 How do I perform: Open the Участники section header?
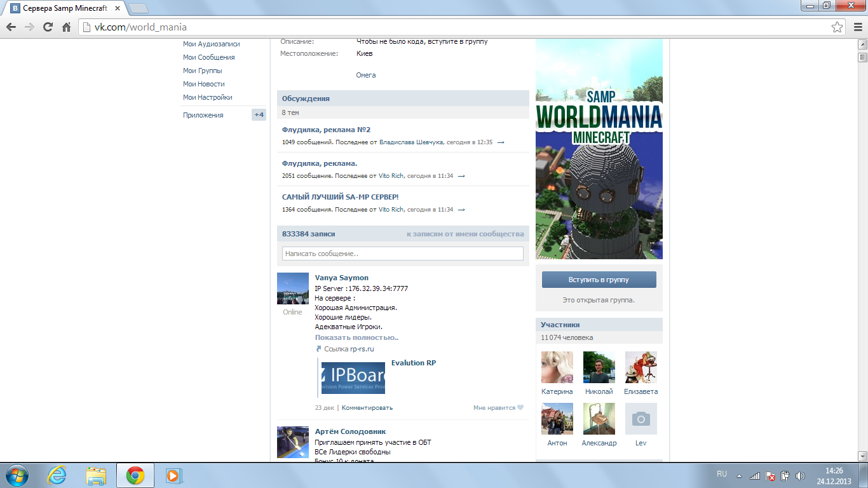(599, 325)
